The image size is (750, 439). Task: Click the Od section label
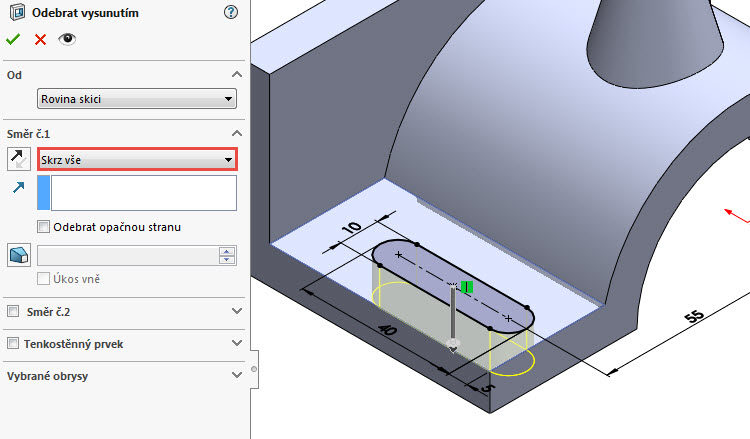click(14, 75)
